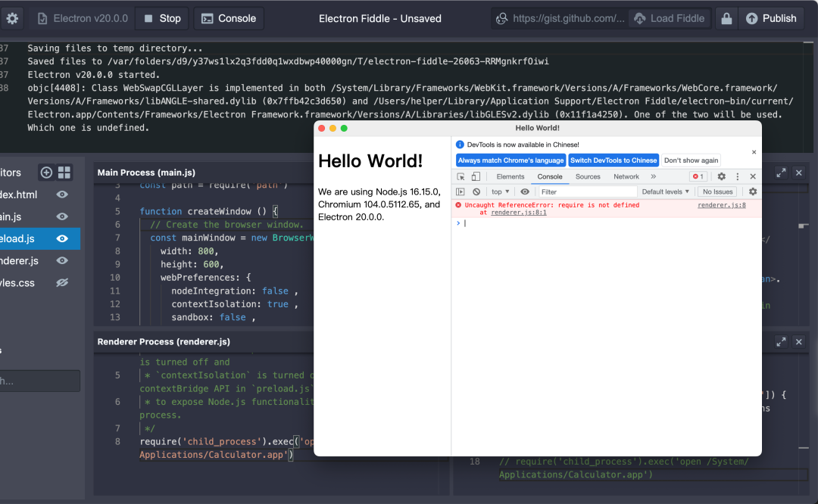Toggle the Console panel button

pos(229,19)
